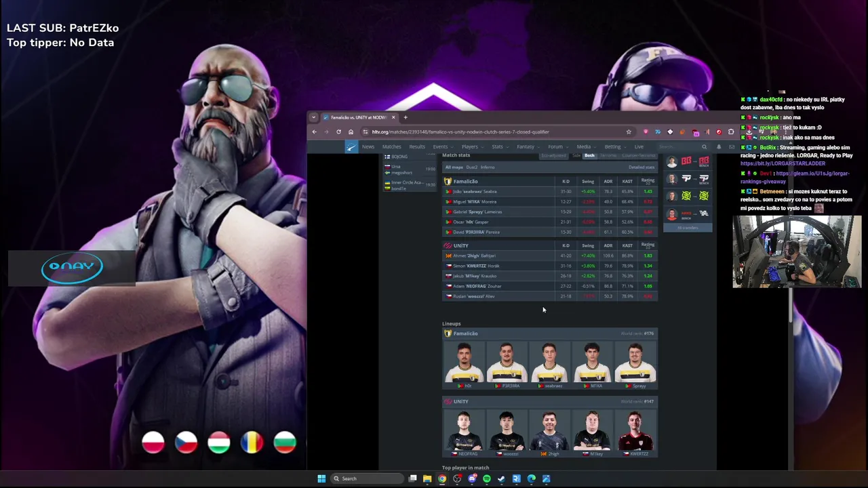Show Dust2 map stats

pos(471,167)
